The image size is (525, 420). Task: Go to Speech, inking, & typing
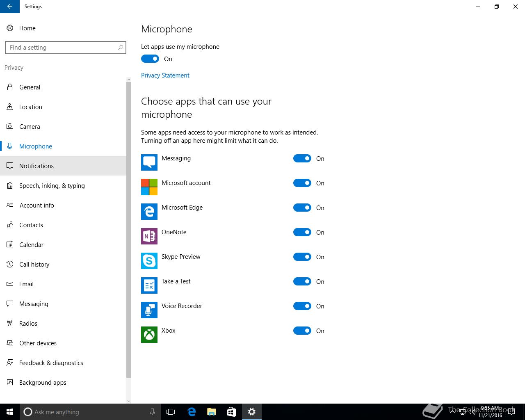point(63,185)
